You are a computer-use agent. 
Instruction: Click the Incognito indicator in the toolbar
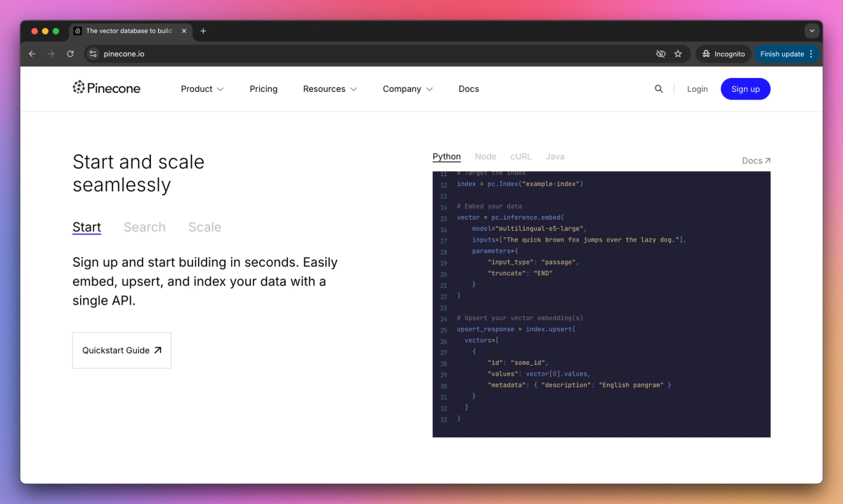coord(723,53)
